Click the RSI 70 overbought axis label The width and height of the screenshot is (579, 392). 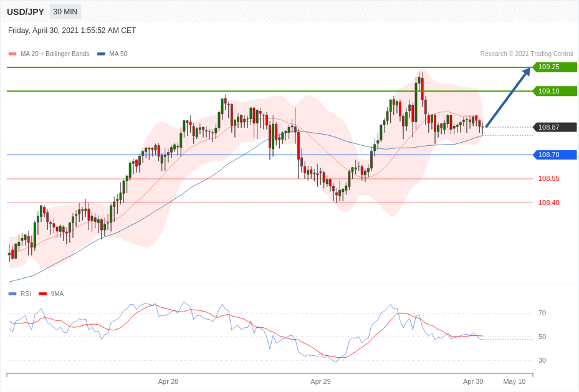tap(542, 313)
